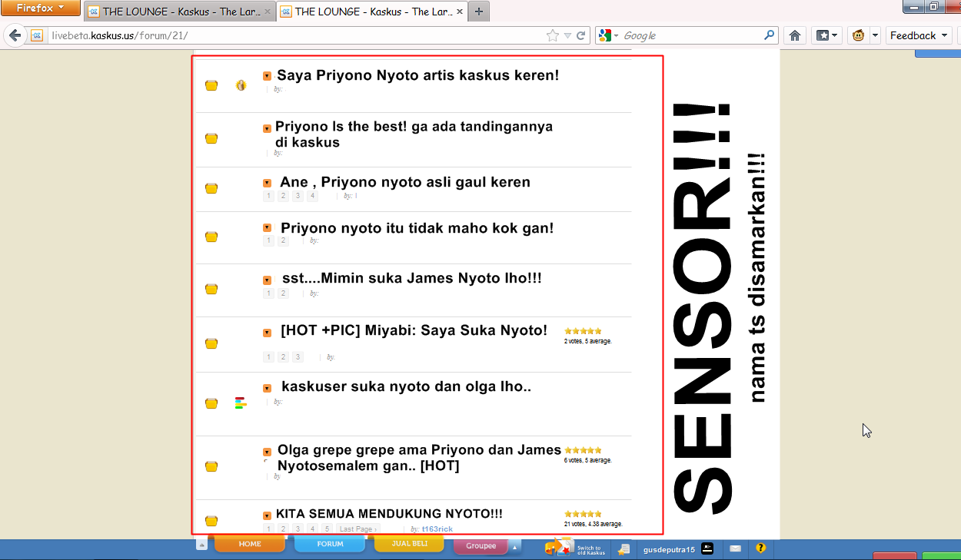The width and height of the screenshot is (961, 560).
Task: Click the Firefox Home button icon
Action: pos(795,35)
